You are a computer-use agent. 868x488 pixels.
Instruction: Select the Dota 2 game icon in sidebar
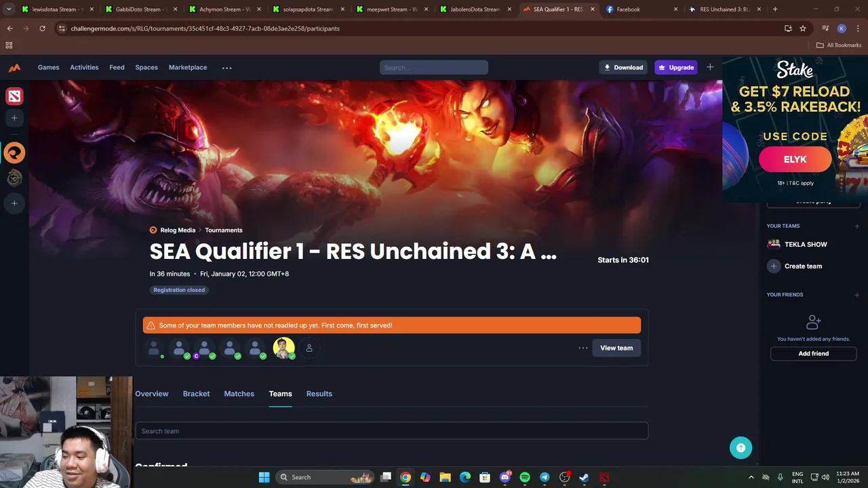click(x=14, y=96)
